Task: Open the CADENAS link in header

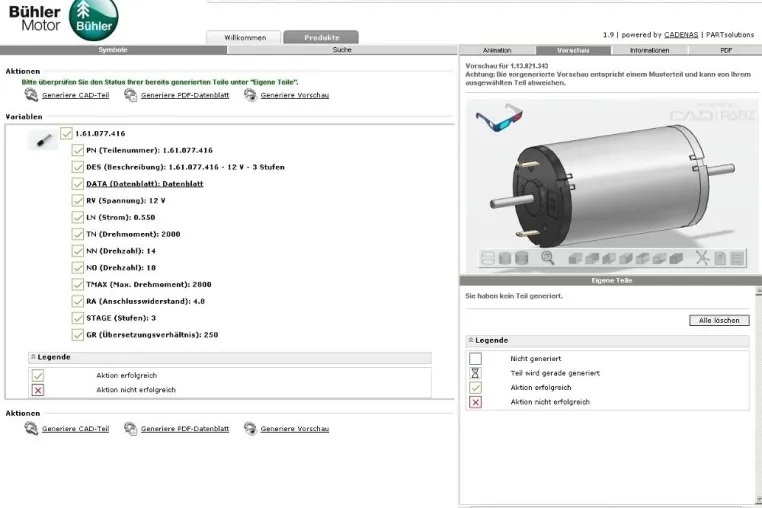Action: (681, 35)
